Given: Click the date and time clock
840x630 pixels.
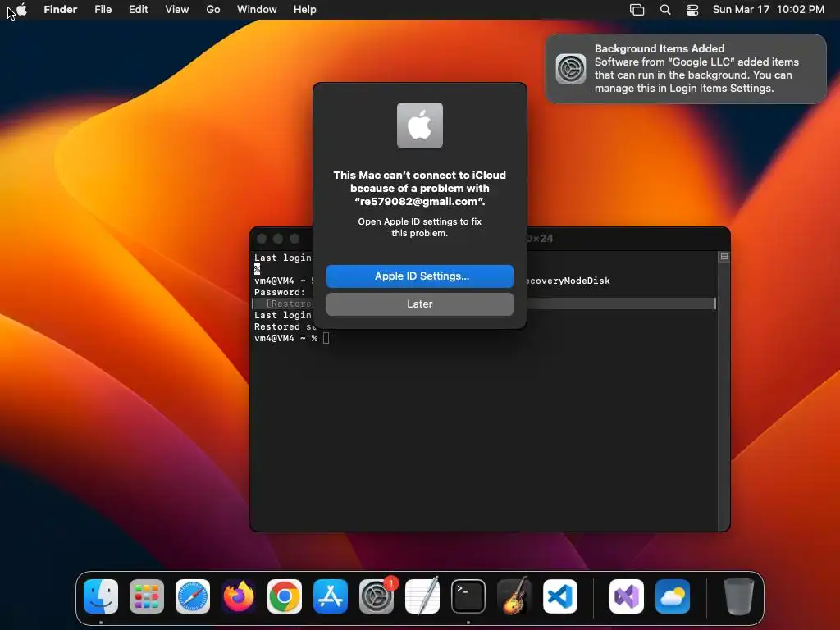Looking at the screenshot, I should coord(768,9).
